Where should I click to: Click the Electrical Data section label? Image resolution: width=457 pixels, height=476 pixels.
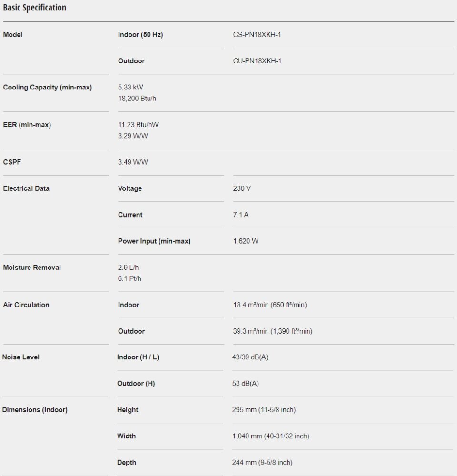pos(26,188)
